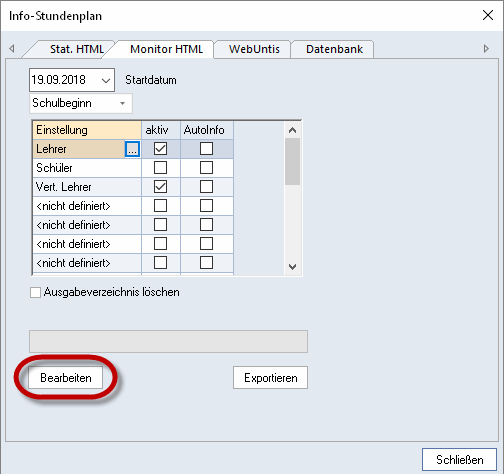
Task: Click the empty gray status field
Action: tap(168, 341)
